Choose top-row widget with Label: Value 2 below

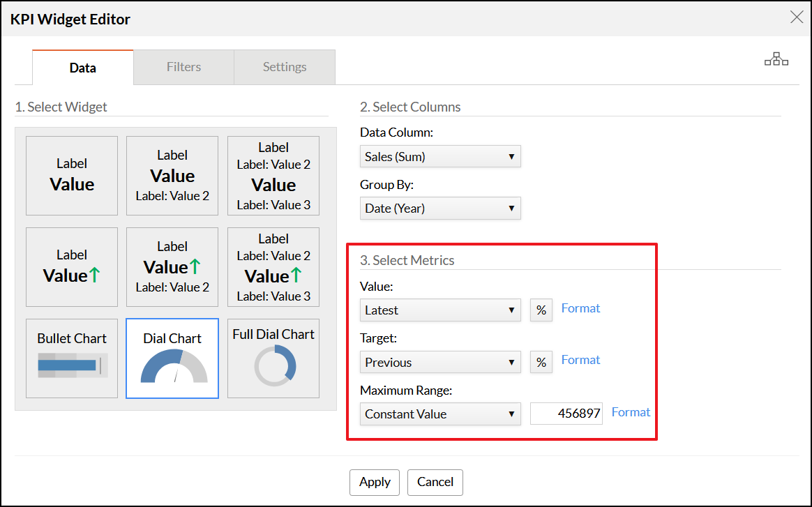(x=172, y=176)
